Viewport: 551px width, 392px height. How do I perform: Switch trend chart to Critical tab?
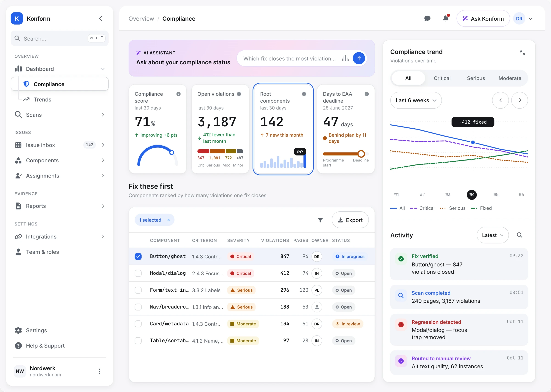[442, 78]
